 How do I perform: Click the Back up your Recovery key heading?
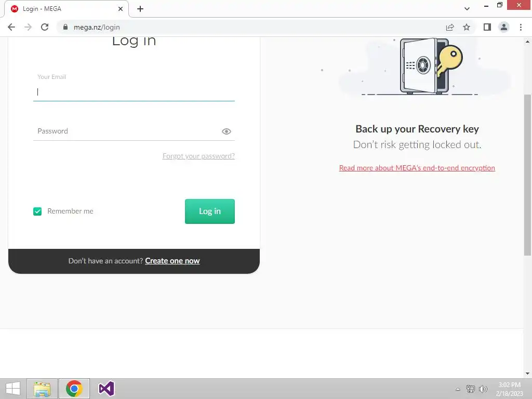tap(417, 129)
